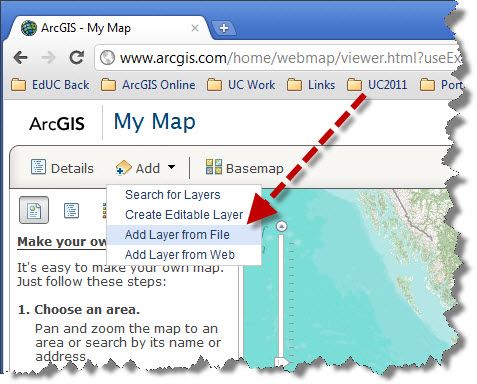The height and width of the screenshot is (384, 477).
Task: Expand the Add dropdown arrow
Action: click(171, 167)
